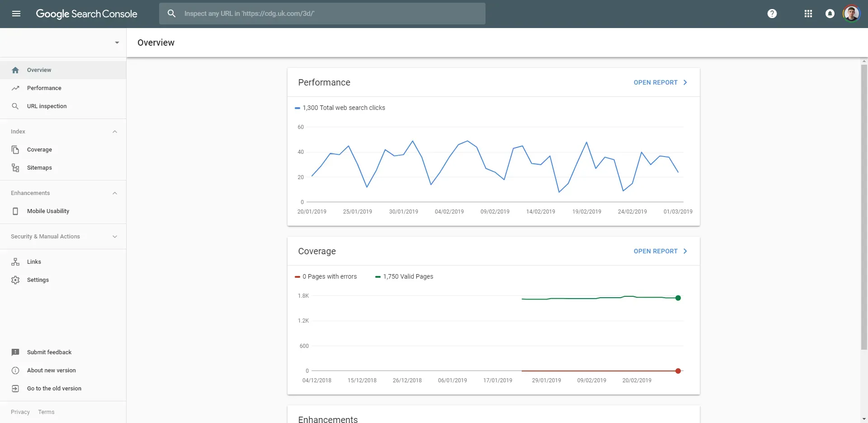Click the 04/12/2018 coverage date label
The image size is (868, 423).
click(x=317, y=380)
